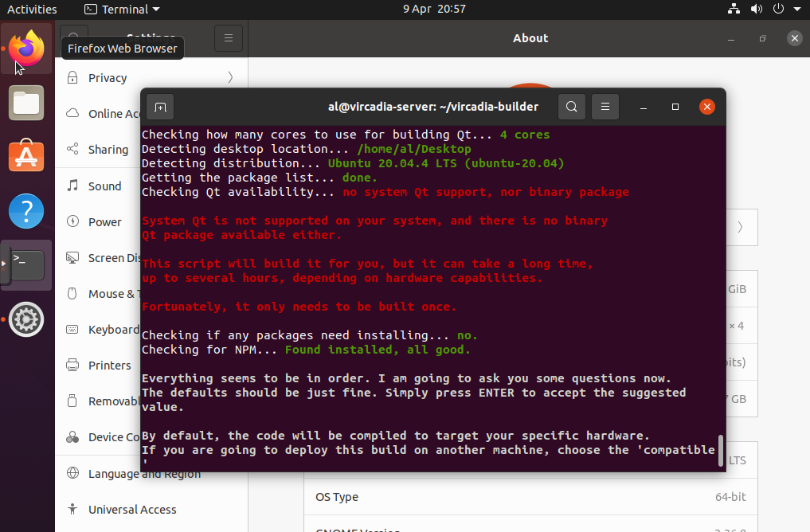Click the terminal search magnifier button
This screenshot has height=532, width=810.
(571, 107)
